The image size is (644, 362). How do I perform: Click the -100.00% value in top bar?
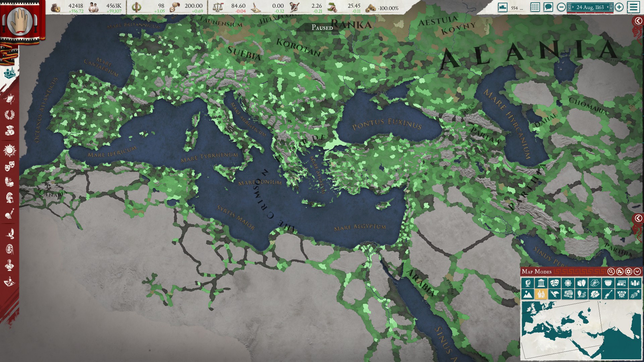click(x=388, y=8)
